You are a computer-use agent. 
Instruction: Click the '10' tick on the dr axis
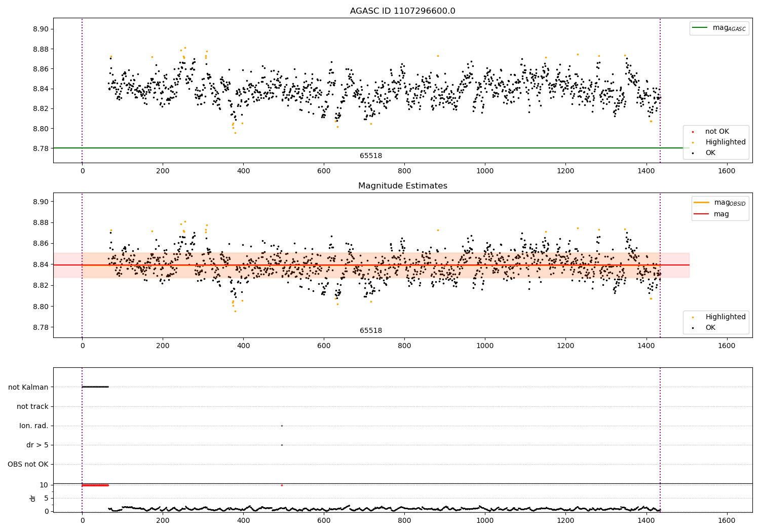tap(44, 485)
